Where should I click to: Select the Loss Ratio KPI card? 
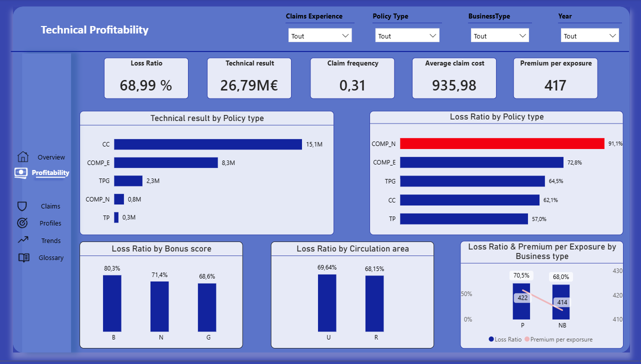coord(146,78)
